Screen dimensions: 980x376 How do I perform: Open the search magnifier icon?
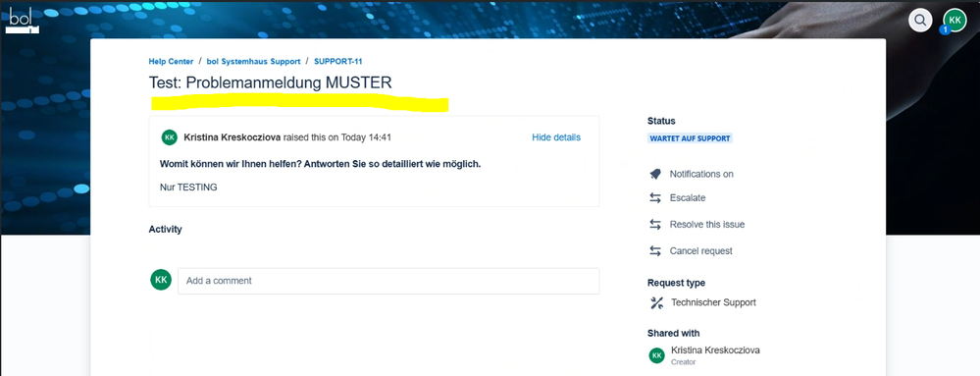(x=920, y=20)
